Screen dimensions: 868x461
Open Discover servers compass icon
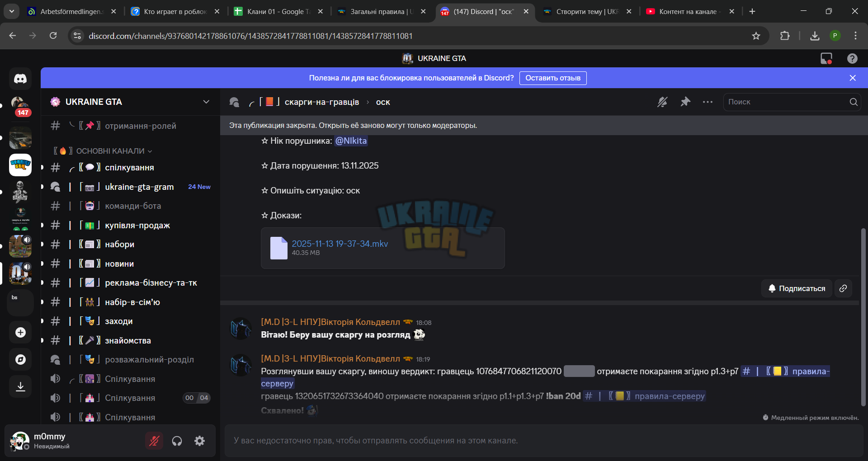point(20,360)
